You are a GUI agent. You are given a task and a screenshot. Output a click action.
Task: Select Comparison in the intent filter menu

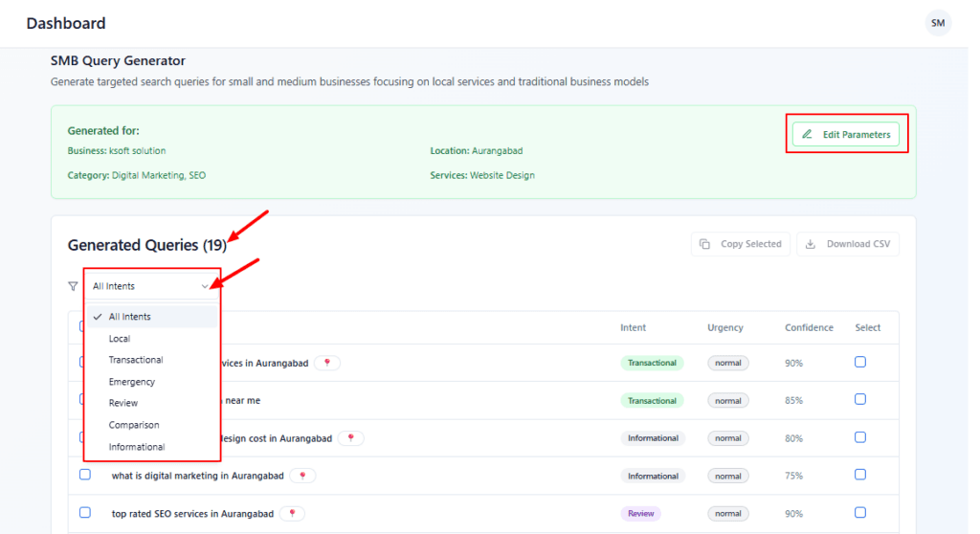(134, 425)
